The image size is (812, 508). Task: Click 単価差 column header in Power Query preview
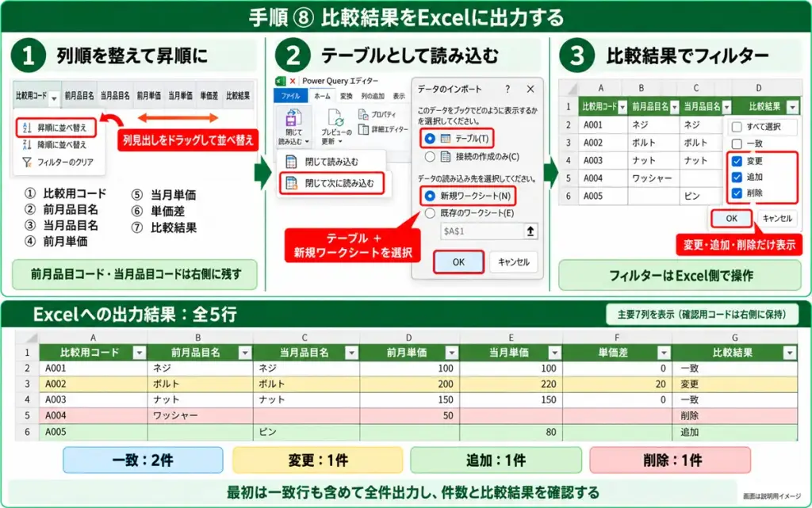tap(209, 96)
